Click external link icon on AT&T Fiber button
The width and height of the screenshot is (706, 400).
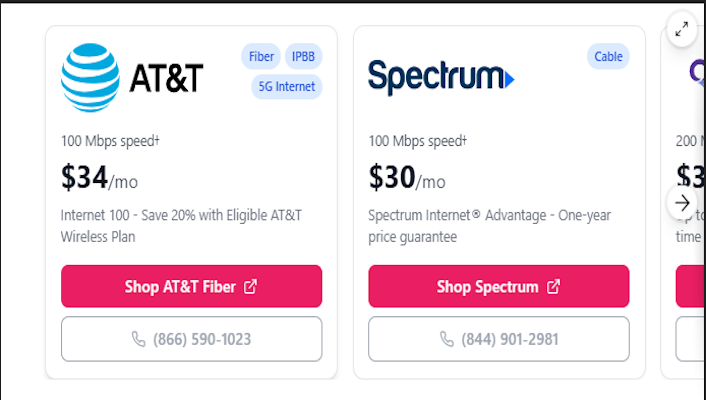click(250, 287)
